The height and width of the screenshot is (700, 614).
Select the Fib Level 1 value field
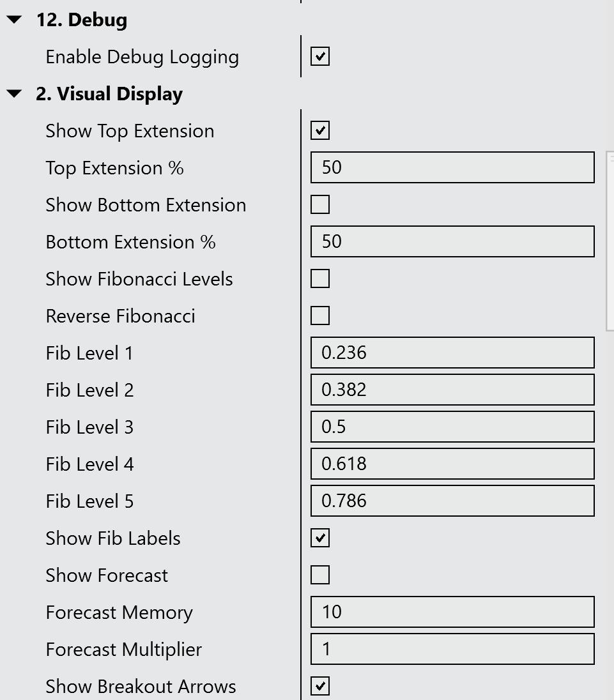click(452, 353)
